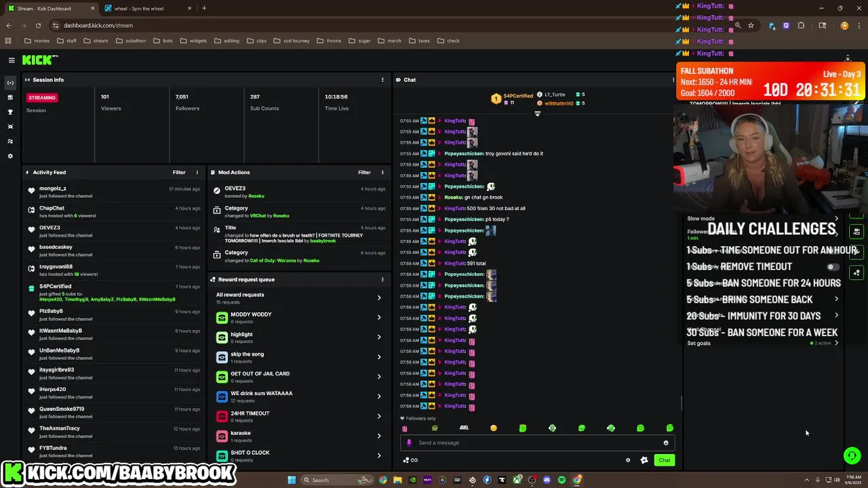Open the widgets bookmark folder
The width and height of the screenshot is (868, 488).
(x=193, y=41)
